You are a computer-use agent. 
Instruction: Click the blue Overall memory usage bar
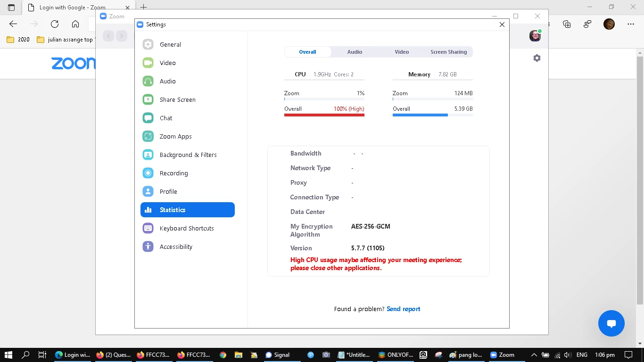point(420,115)
